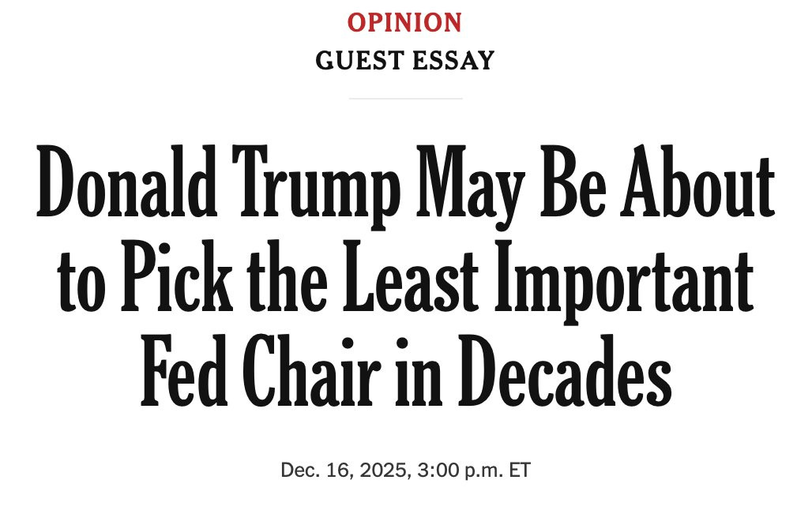Image resolution: width=812 pixels, height=510 pixels.
Task: Open the red OPINION section link
Action: (404, 23)
